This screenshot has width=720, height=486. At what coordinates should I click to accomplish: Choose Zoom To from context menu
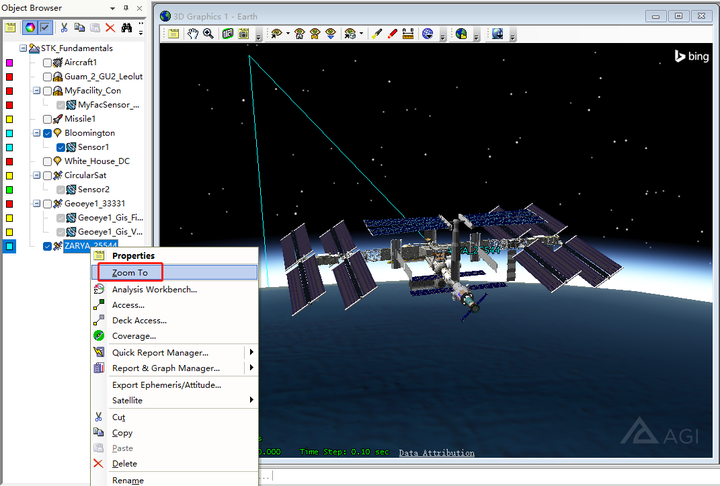click(x=130, y=272)
